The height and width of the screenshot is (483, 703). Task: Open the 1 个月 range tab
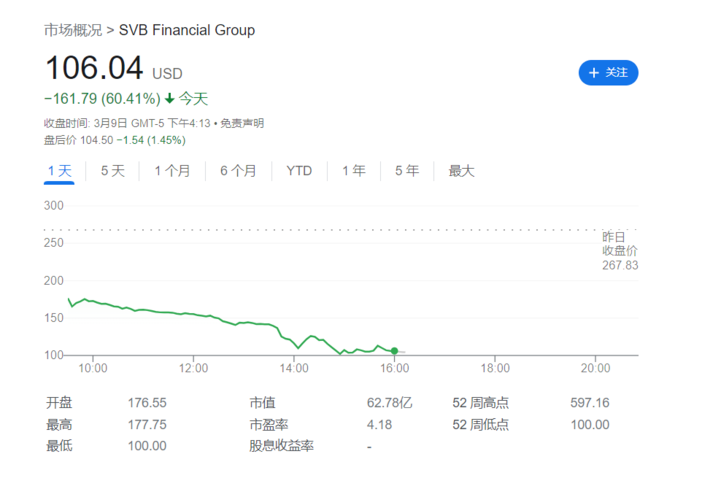point(172,171)
